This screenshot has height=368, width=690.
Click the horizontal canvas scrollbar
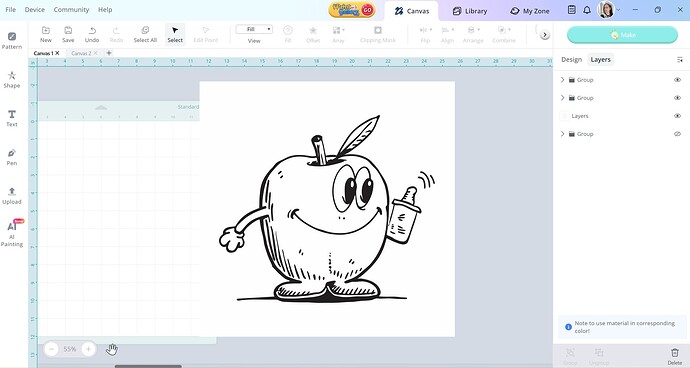pos(148,366)
